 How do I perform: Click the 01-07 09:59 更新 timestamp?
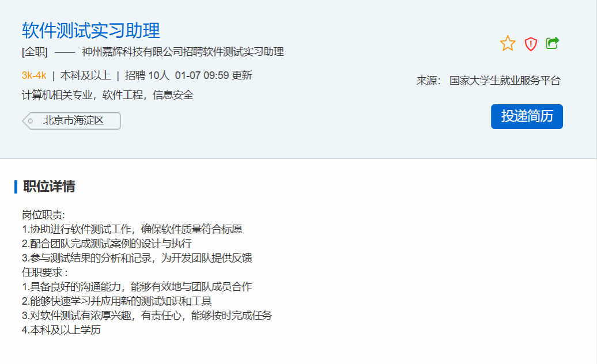pos(213,75)
